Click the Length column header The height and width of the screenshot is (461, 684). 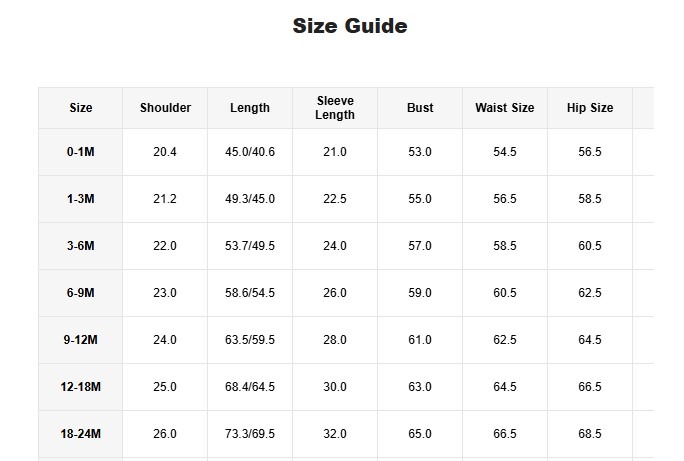coord(250,108)
